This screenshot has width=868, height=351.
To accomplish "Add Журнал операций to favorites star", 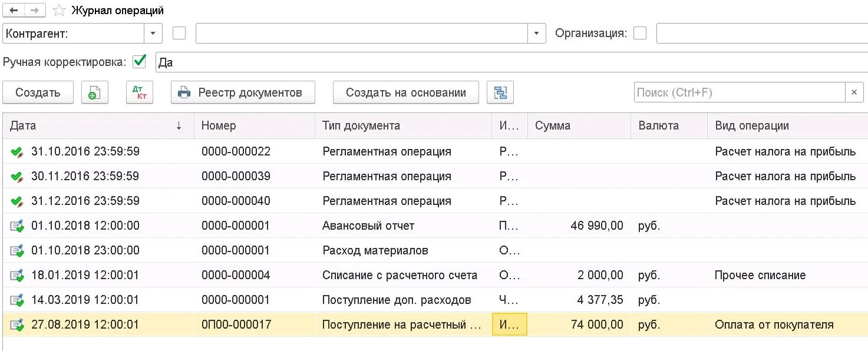I will [x=59, y=10].
